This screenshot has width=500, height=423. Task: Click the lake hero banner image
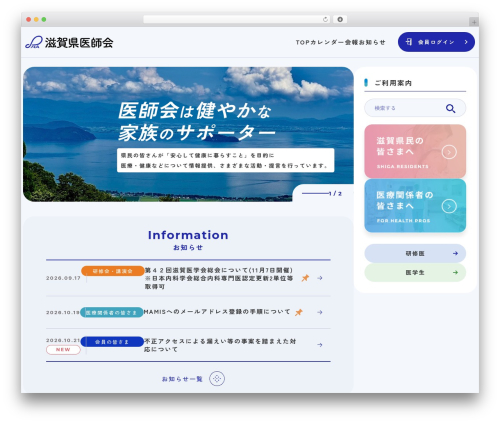tap(188, 134)
